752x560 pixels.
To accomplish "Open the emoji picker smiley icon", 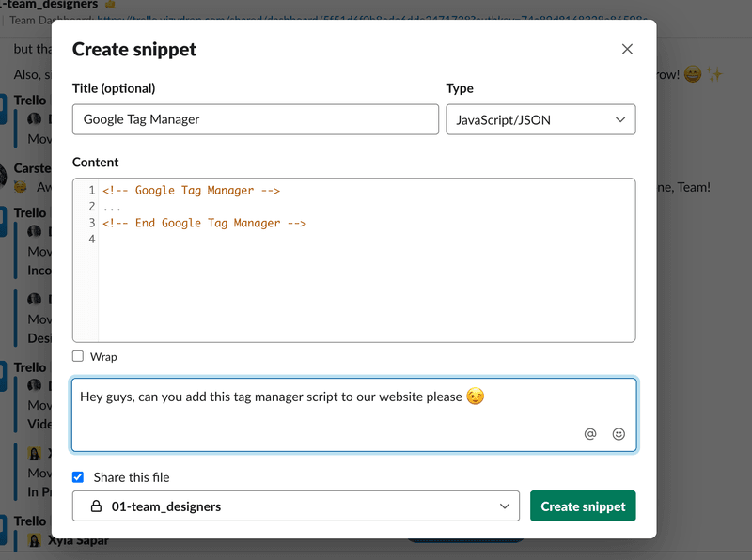I will [619, 434].
